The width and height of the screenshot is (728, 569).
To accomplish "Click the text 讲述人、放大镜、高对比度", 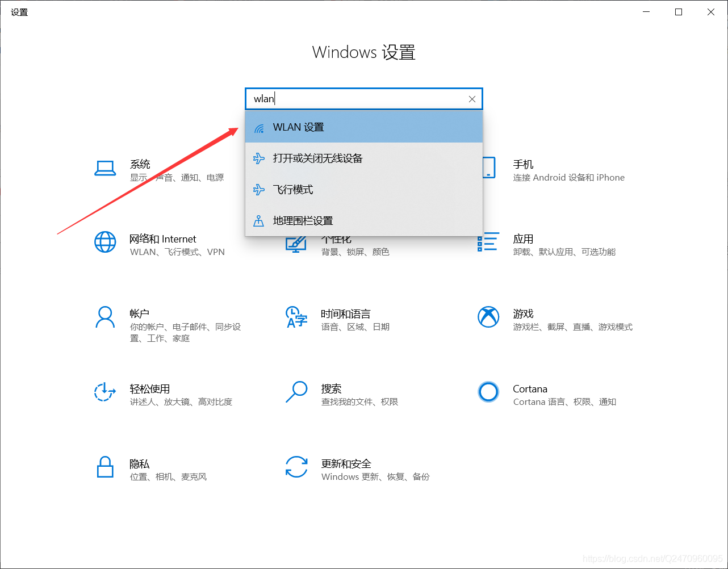I will [181, 402].
